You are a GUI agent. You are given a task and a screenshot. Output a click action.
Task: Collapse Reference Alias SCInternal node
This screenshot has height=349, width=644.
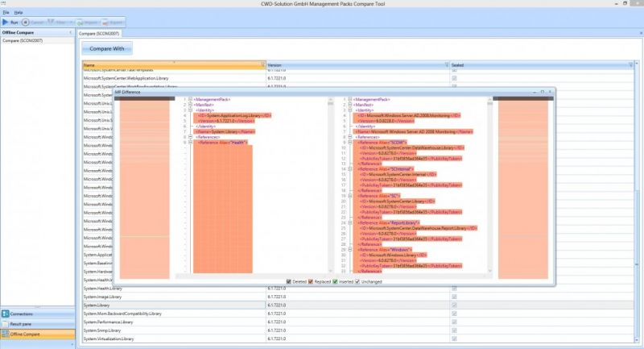click(350, 169)
